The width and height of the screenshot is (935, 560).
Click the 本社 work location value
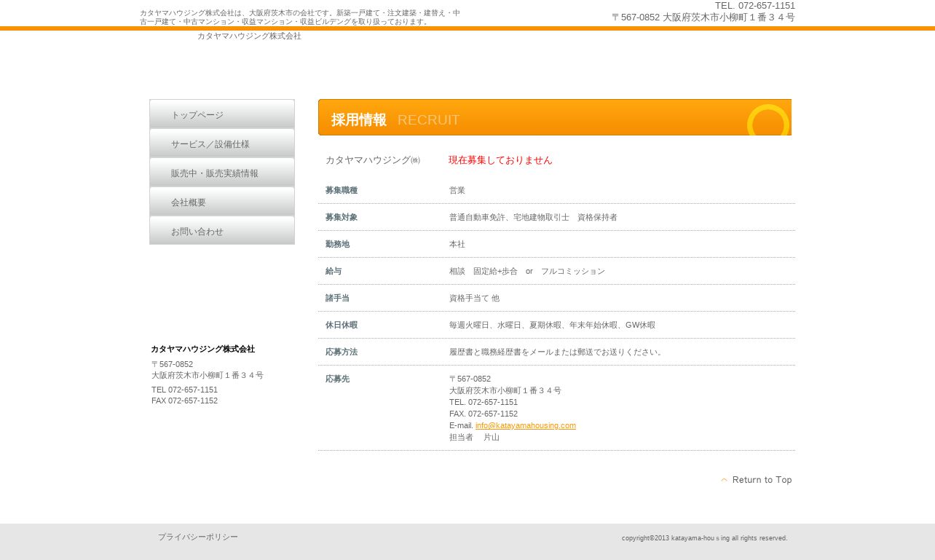(x=457, y=244)
